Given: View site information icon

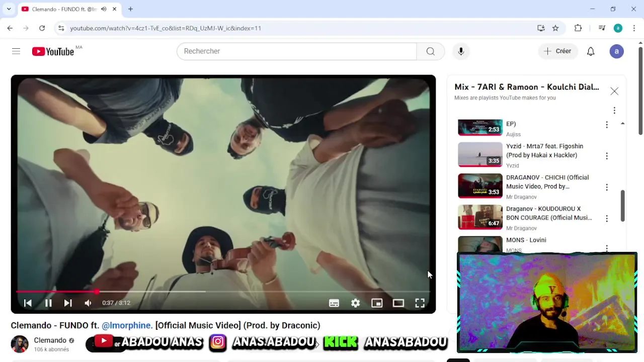Looking at the screenshot, I should pyautogui.click(x=61, y=28).
